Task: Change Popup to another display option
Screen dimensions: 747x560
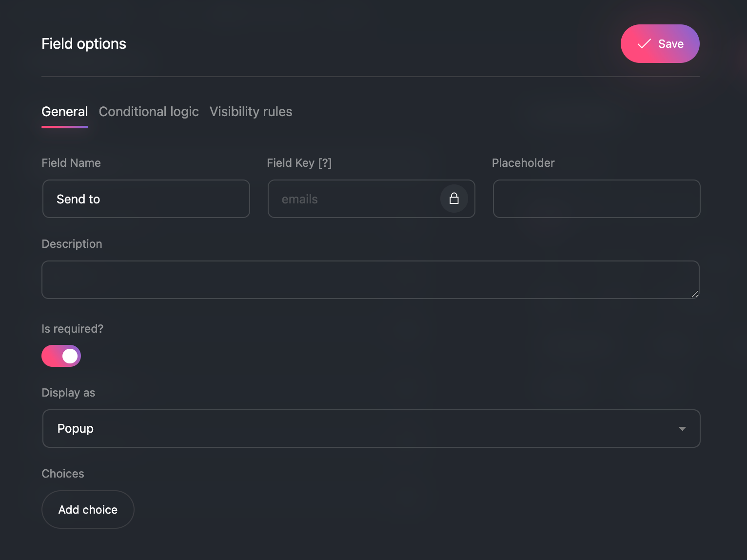Action: (x=371, y=429)
